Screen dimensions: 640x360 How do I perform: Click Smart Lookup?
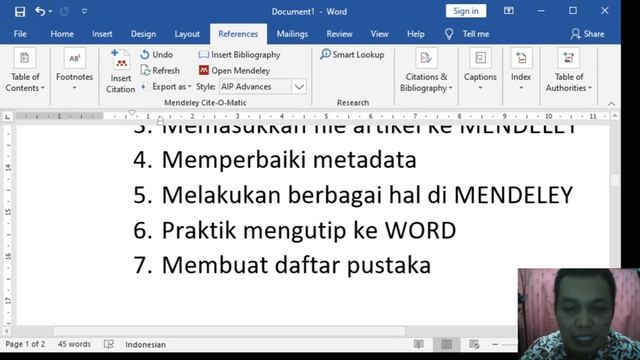[x=352, y=54]
